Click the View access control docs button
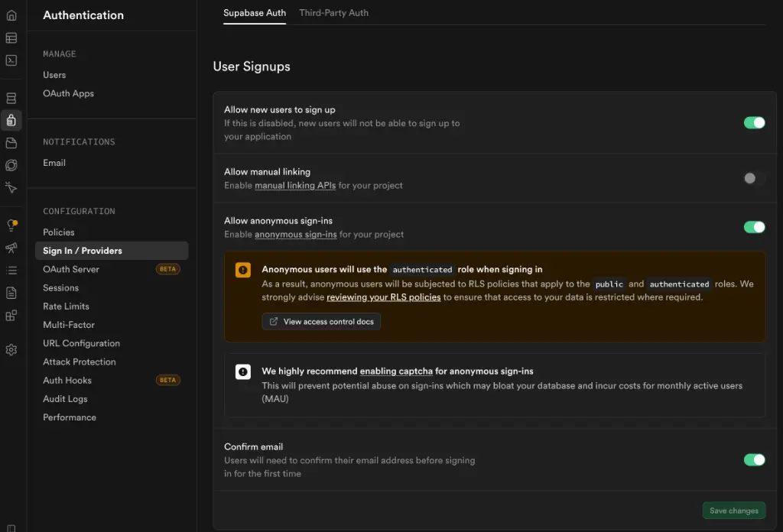Screen dimensions: 783x532 tap(321, 322)
